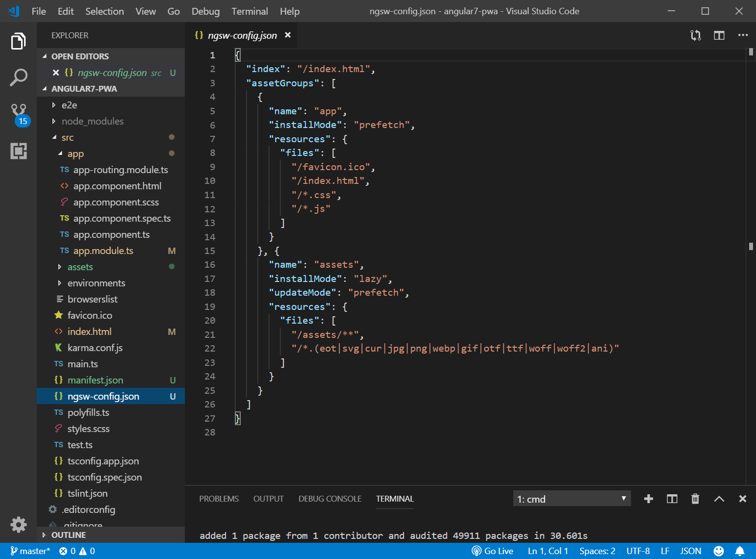Open the editor More Actions ellipsis

pyautogui.click(x=743, y=35)
